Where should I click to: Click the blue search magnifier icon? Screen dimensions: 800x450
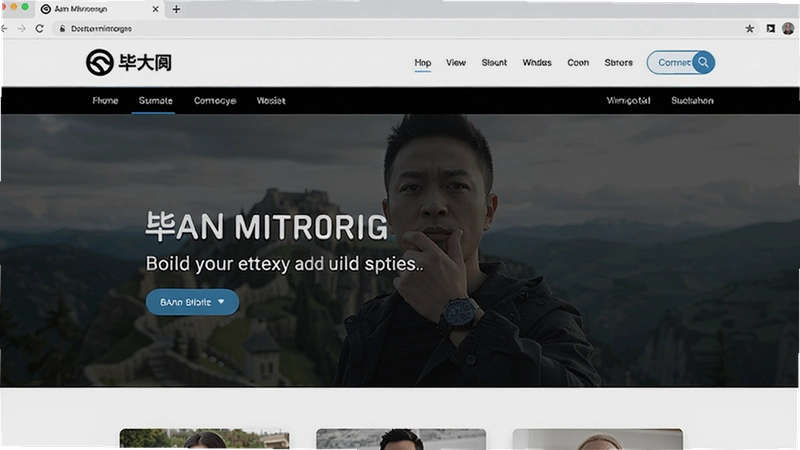point(703,62)
